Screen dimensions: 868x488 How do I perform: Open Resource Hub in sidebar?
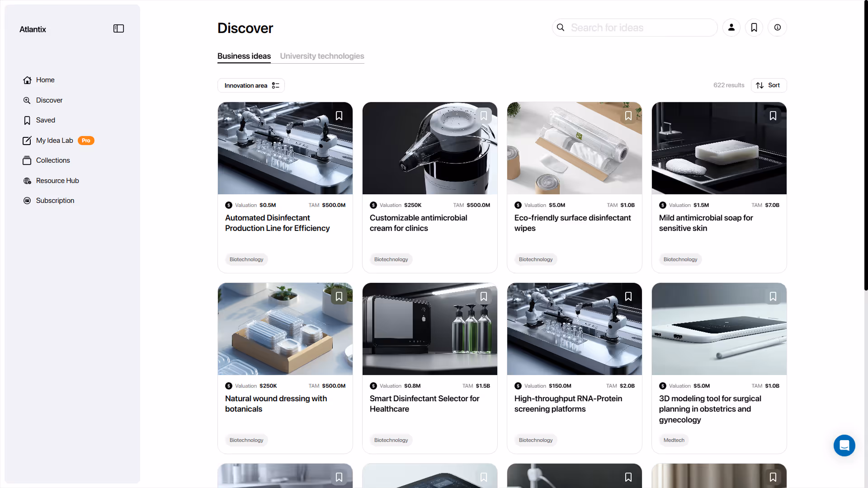click(57, 181)
